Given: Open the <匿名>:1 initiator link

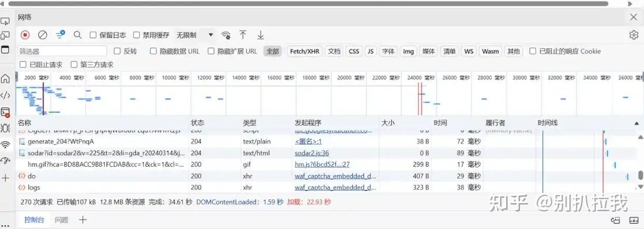Looking at the screenshot, I should (x=309, y=141).
